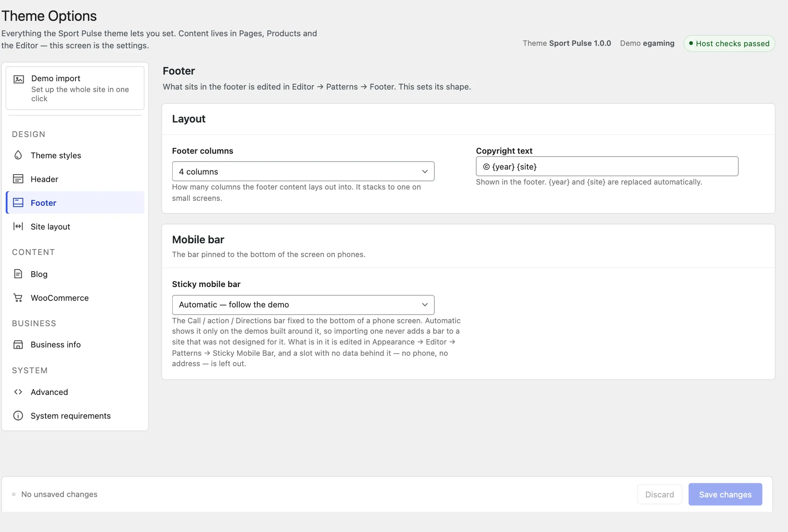
Task: Go to Header settings
Action: click(x=75, y=179)
